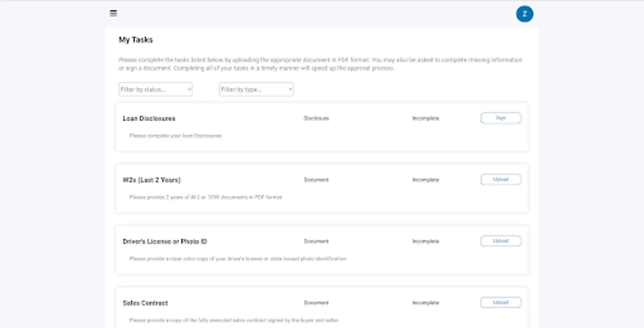Click the chevron on the type filter
Image resolution: width=644 pixels, height=328 pixels.
pyautogui.click(x=290, y=89)
